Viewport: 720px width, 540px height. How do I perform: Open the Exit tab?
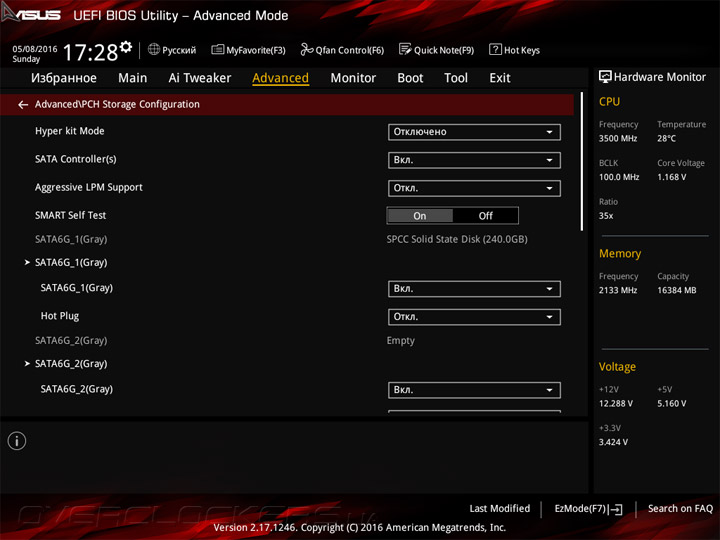pos(500,78)
